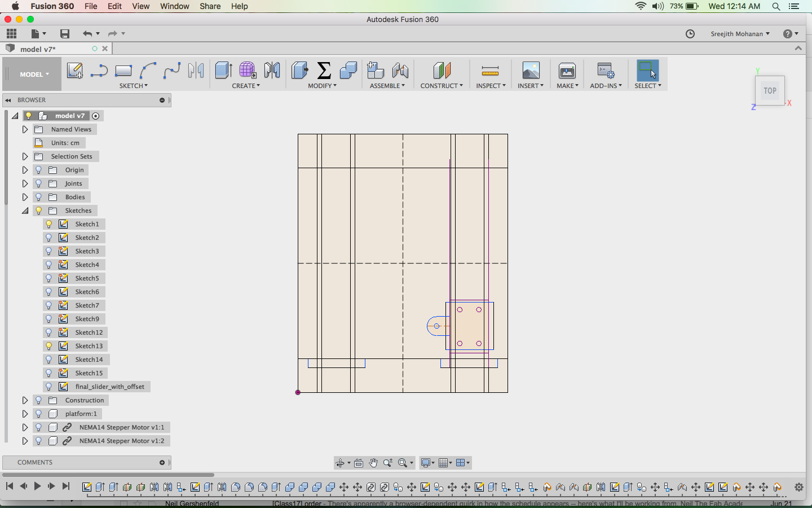
Task: Switch to the model v7* document tab
Action: 38,49
